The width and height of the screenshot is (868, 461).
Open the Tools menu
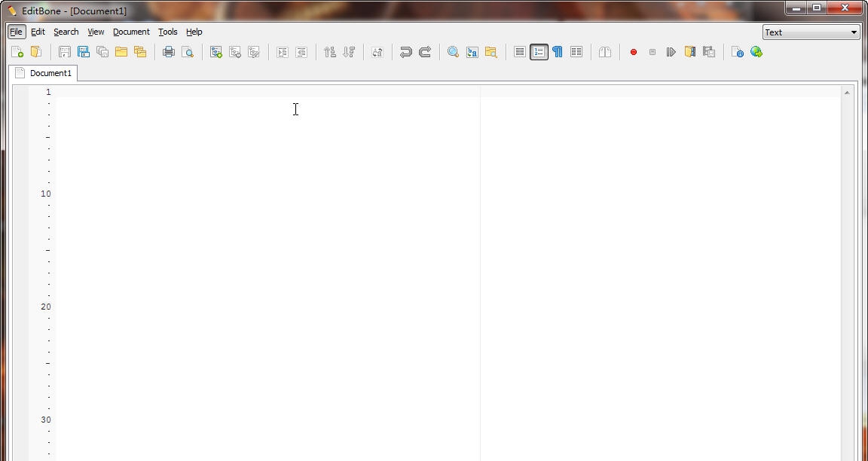point(168,32)
